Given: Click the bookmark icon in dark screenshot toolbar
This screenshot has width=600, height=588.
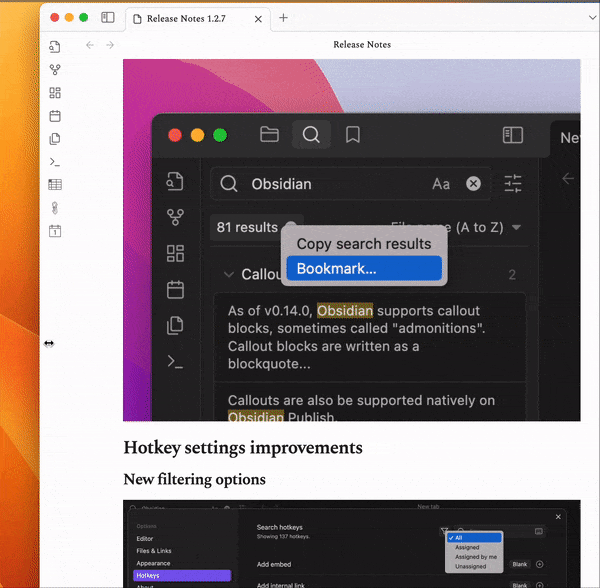Looking at the screenshot, I should click(x=352, y=135).
